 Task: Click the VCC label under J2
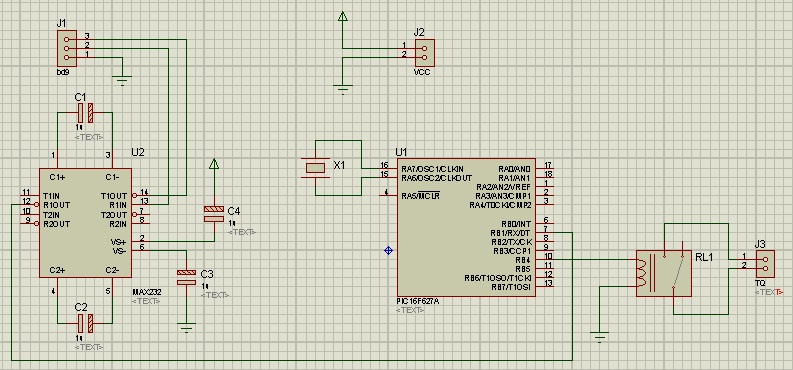coord(422,72)
